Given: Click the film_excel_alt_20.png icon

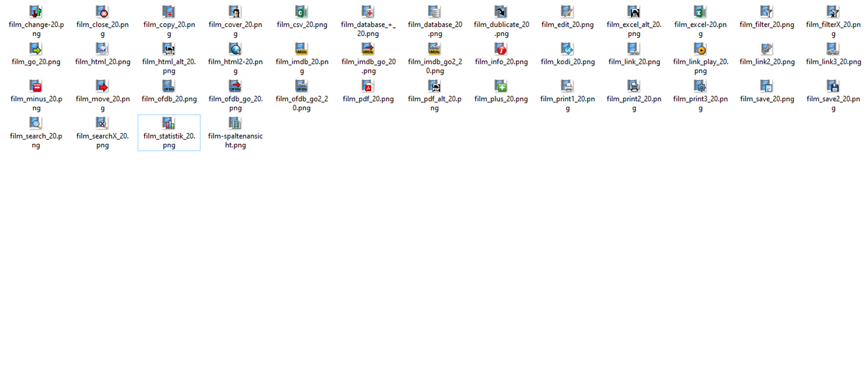Looking at the screenshot, I should (x=634, y=11).
